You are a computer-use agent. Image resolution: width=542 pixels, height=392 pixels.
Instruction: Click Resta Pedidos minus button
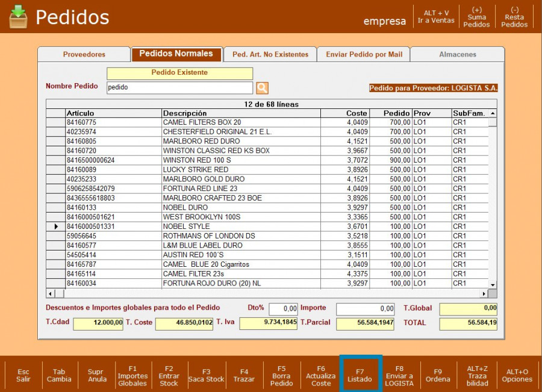click(x=514, y=17)
